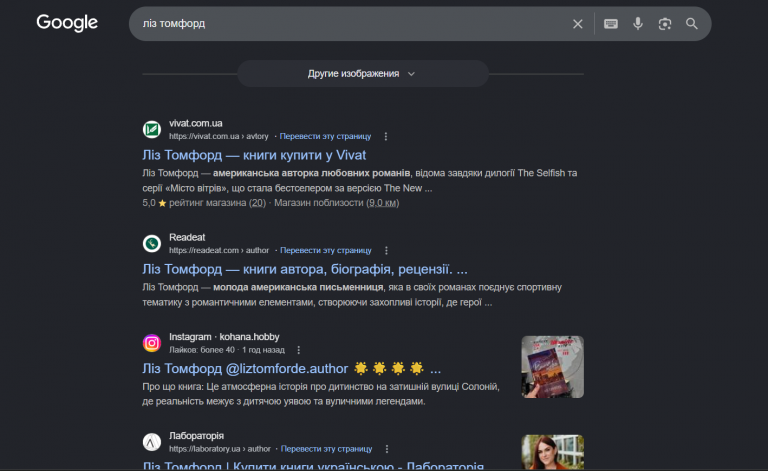Click the nearby store distance '9,0 км' link
Image resolution: width=768 pixels, height=471 pixels.
click(383, 203)
